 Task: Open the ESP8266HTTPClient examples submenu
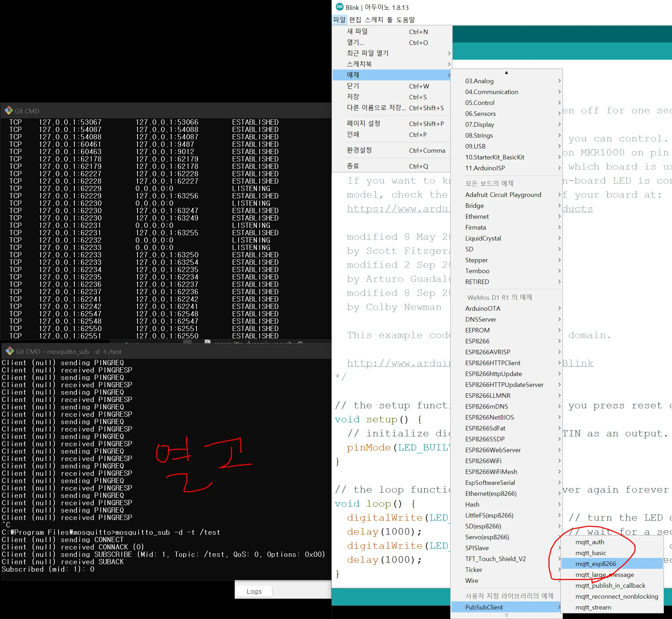pyautogui.click(x=506, y=363)
